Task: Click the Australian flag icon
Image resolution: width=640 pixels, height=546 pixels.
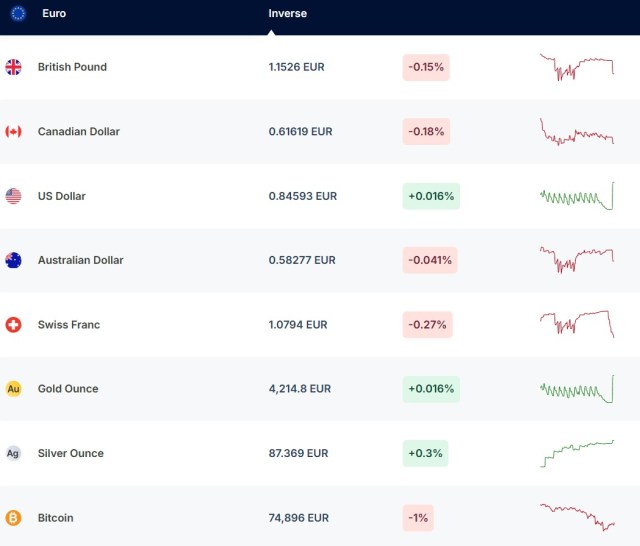Action: tap(13, 260)
